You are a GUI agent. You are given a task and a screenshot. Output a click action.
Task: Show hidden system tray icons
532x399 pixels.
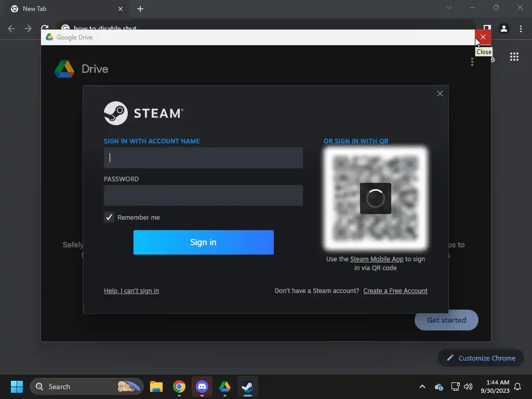coord(422,387)
